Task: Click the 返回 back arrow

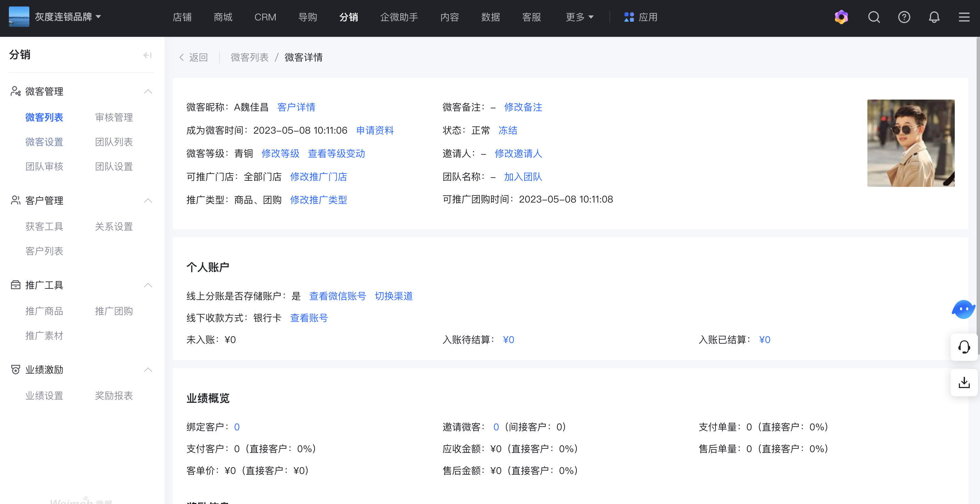Action: coord(193,57)
